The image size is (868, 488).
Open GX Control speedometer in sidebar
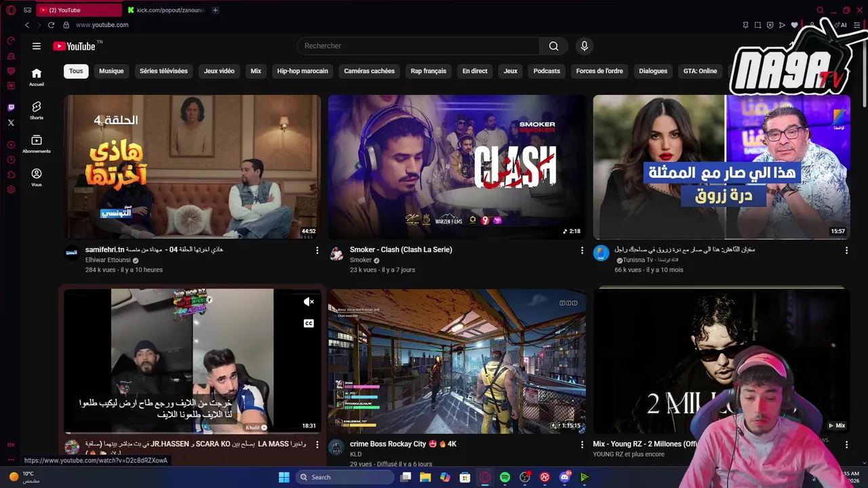[11, 41]
